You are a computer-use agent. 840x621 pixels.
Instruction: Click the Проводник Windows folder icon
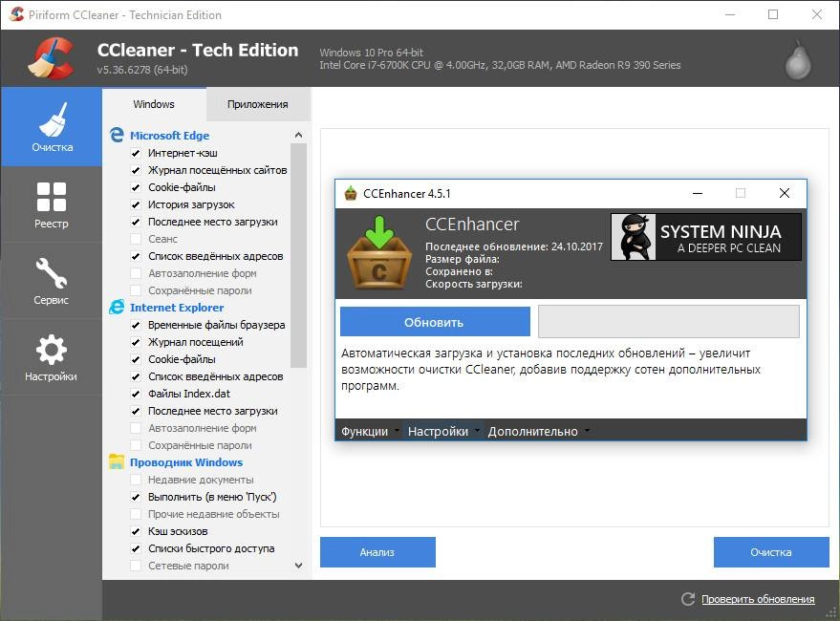117,461
